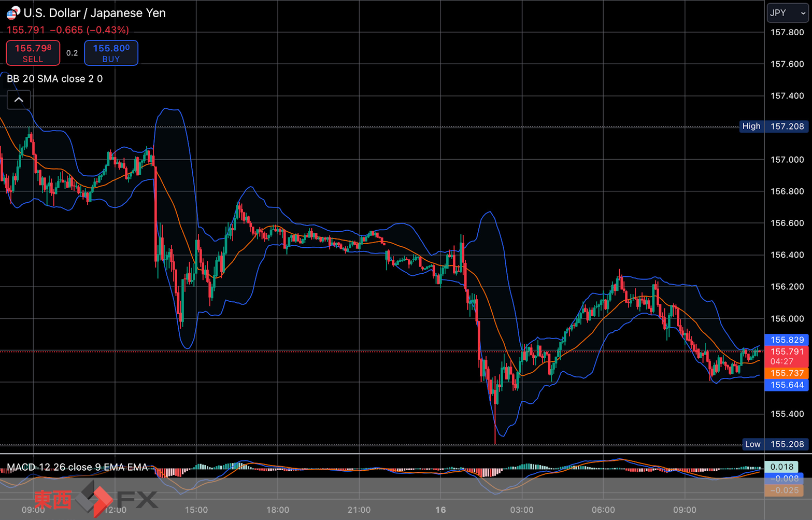
Task: Click the 157.800 price axis label
Action: pyautogui.click(x=787, y=32)
